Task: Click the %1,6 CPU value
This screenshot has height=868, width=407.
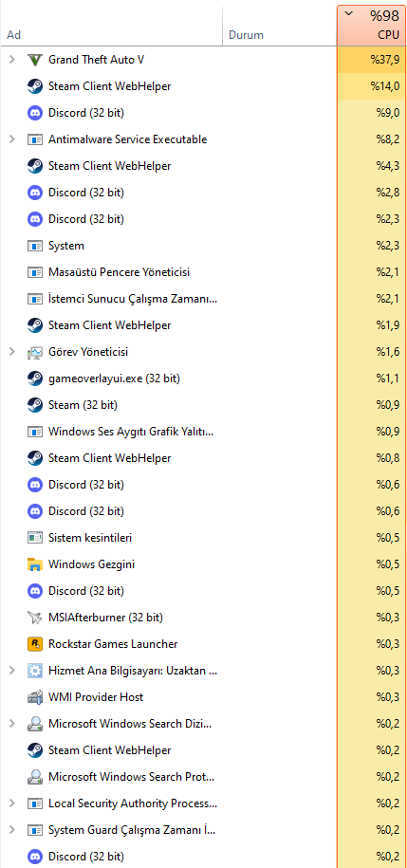Action: tap(388, 352)
